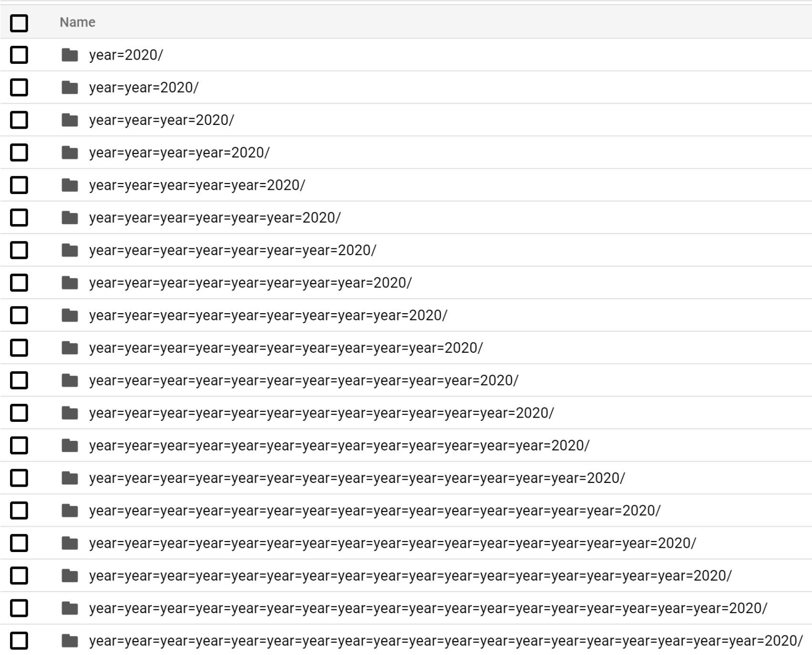Click the folder icon of the six-year folder
812x655 pixels.
(71, 218)
